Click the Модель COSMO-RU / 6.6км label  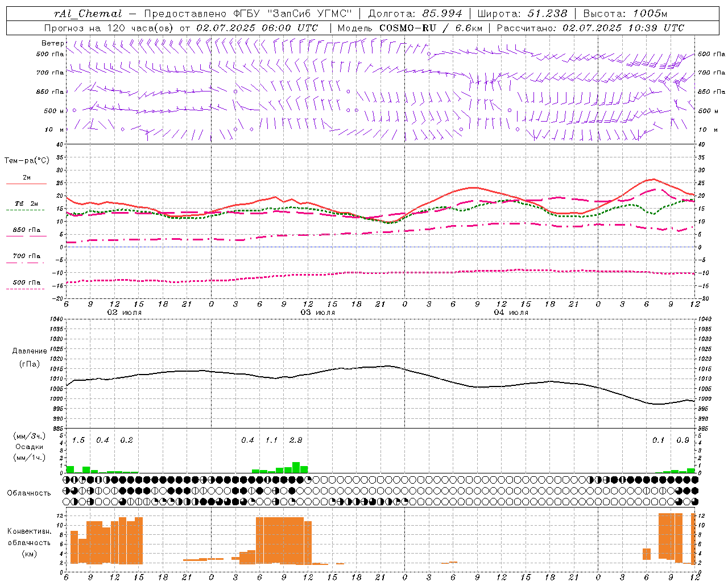point(410,28)
